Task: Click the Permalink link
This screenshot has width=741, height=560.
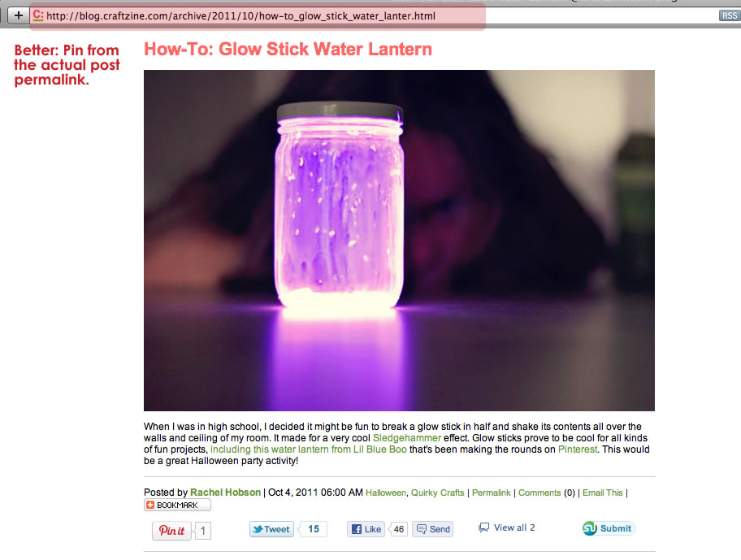Action: click(492, 493)
